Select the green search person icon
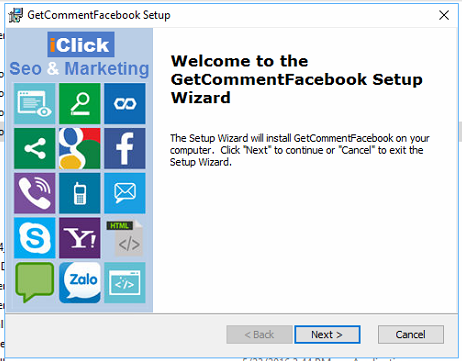 tap(80, 104)
